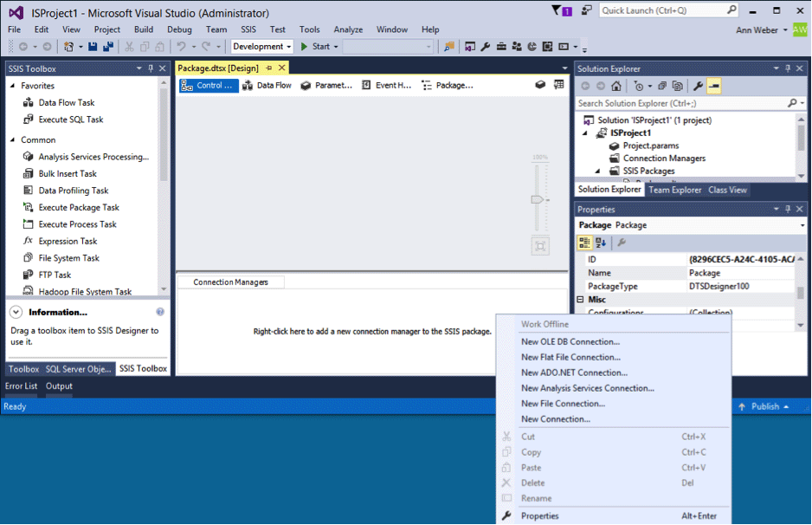Open the Development configuration dropdown

pos(261,47)
